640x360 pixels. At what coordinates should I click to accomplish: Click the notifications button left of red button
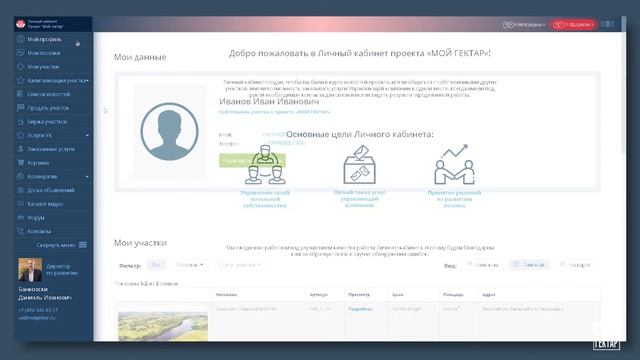(524, 24)
